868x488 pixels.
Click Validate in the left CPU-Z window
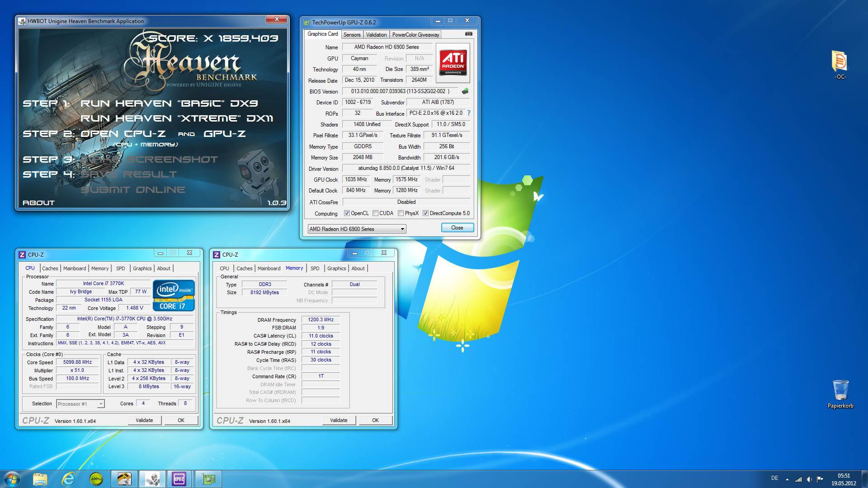pyautogui.click(x=144, y=420)
